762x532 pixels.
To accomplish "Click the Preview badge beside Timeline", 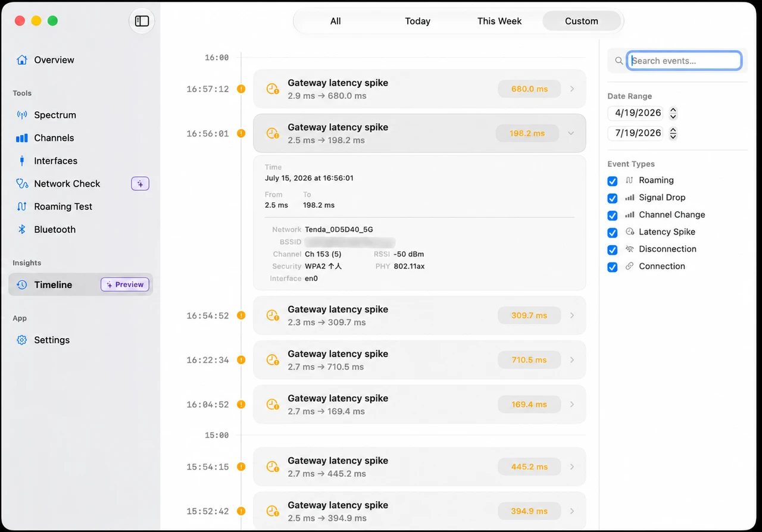I will pos(125,284).
